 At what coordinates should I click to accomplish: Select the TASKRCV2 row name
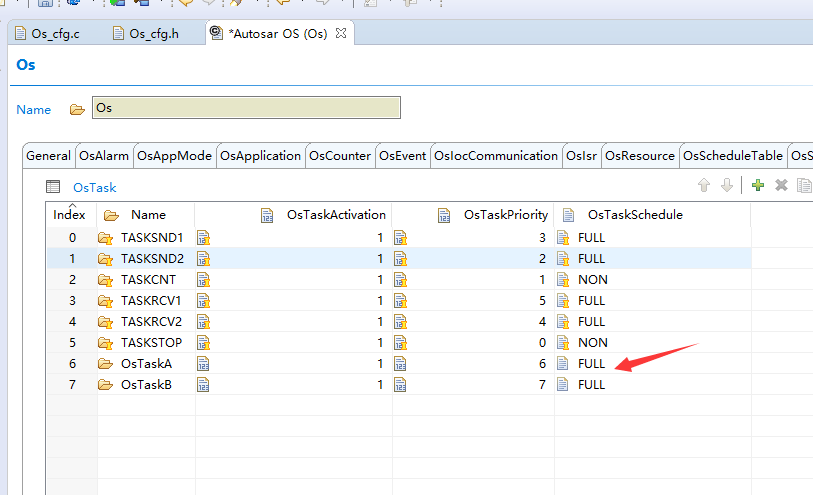(151, 322)
